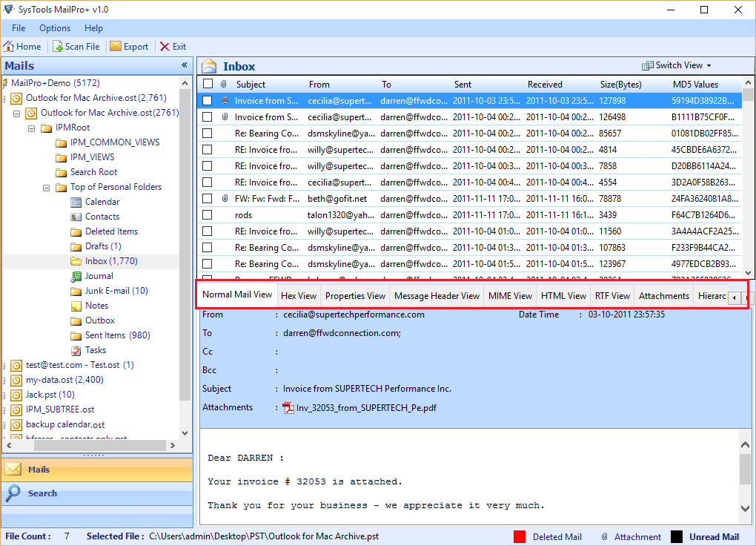Check the checkbox of the first invoice email
Screen dimensions: 756x546
click(x=206, y=101)
